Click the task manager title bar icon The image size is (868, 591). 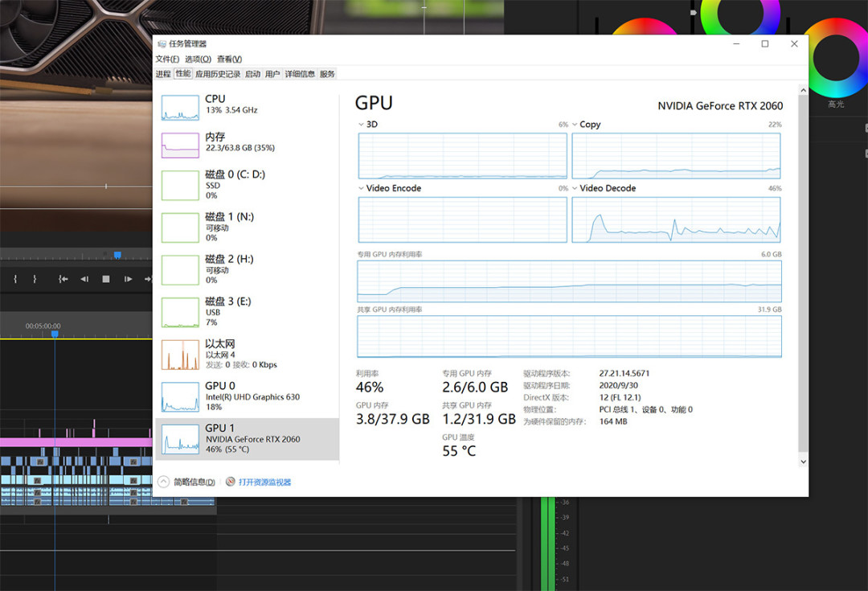(162, 43)
